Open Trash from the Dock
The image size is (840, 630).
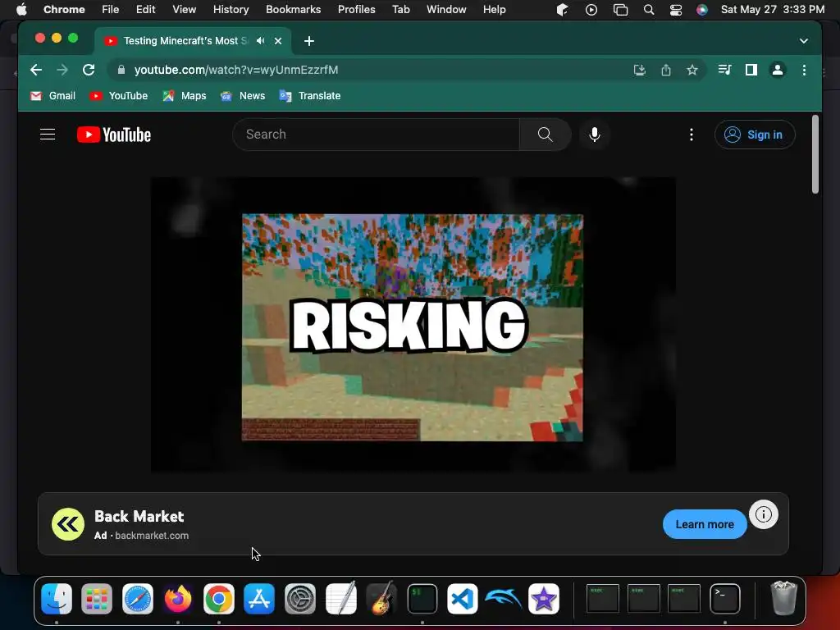(783, 598)
